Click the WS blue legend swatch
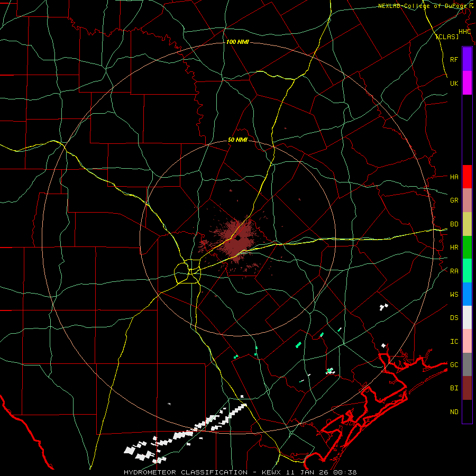 coord(467,294)
